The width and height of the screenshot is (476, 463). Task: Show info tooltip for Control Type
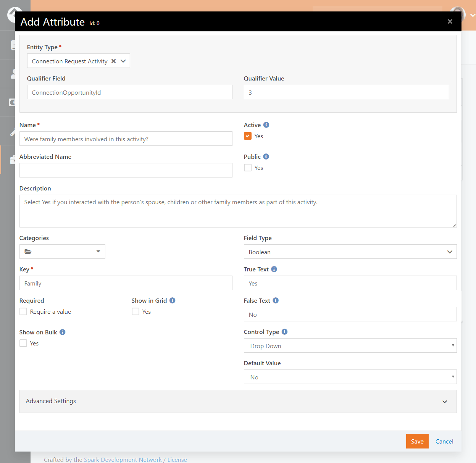pyautogui.click(x=285, y=332)
